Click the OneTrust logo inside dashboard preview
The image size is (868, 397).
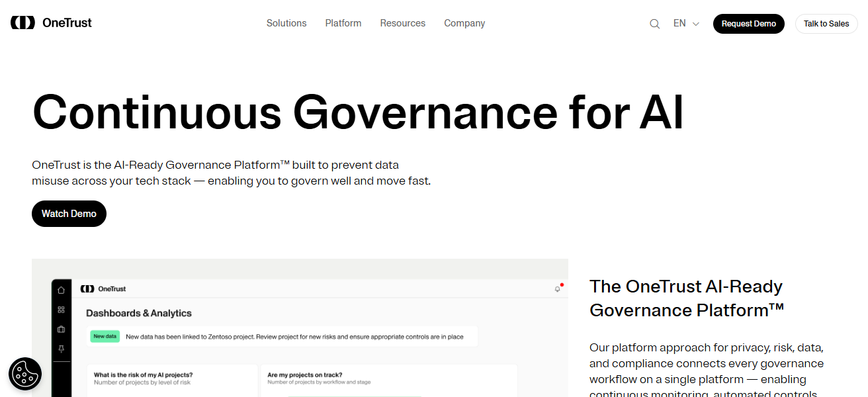point(103,289)
